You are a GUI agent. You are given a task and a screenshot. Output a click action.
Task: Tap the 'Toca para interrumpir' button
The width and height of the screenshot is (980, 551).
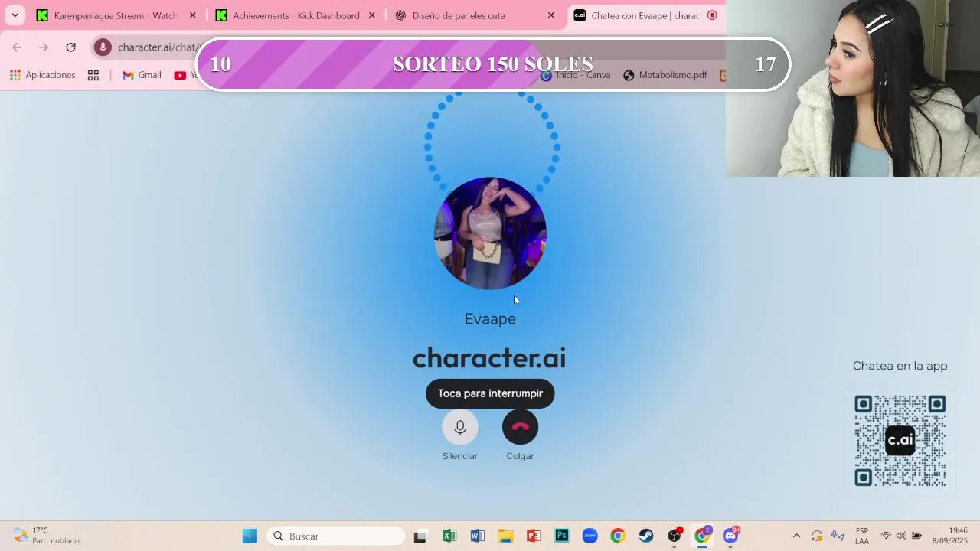point(490,393)
